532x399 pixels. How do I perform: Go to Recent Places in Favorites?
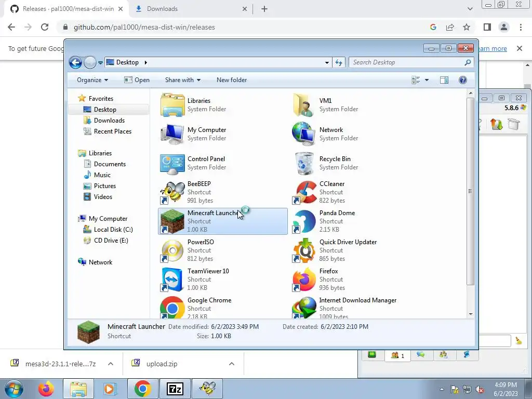coord(113,131)
